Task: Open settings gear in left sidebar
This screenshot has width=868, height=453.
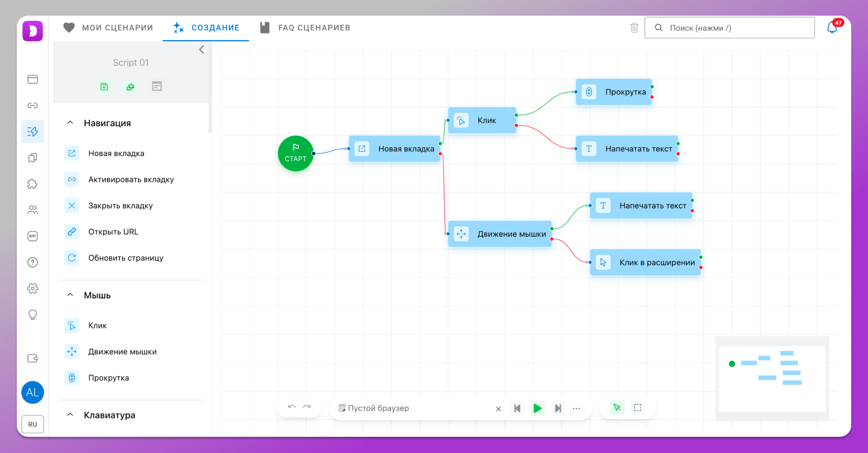Action: [x=32, y=288]
